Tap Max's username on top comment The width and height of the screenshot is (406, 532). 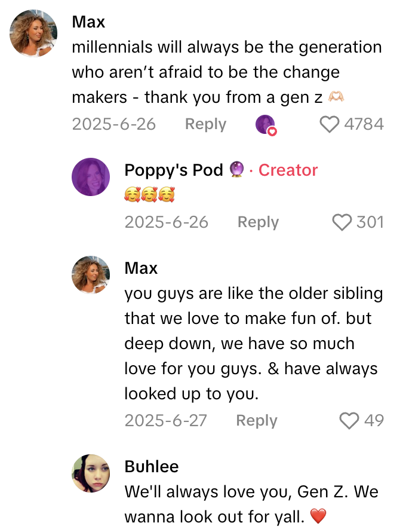[x=88, y=22]
